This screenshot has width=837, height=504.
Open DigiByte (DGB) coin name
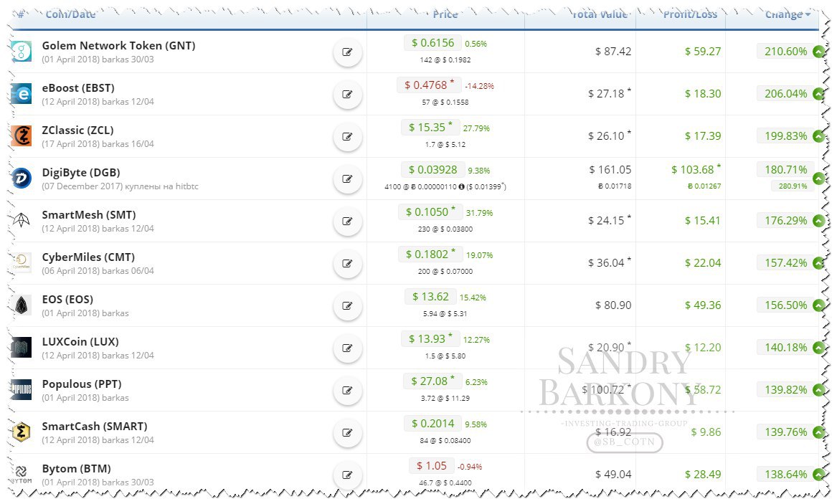[80, 172]
